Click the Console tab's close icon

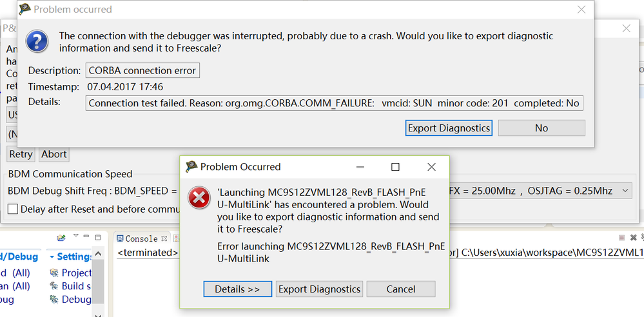tap(164, 238)
